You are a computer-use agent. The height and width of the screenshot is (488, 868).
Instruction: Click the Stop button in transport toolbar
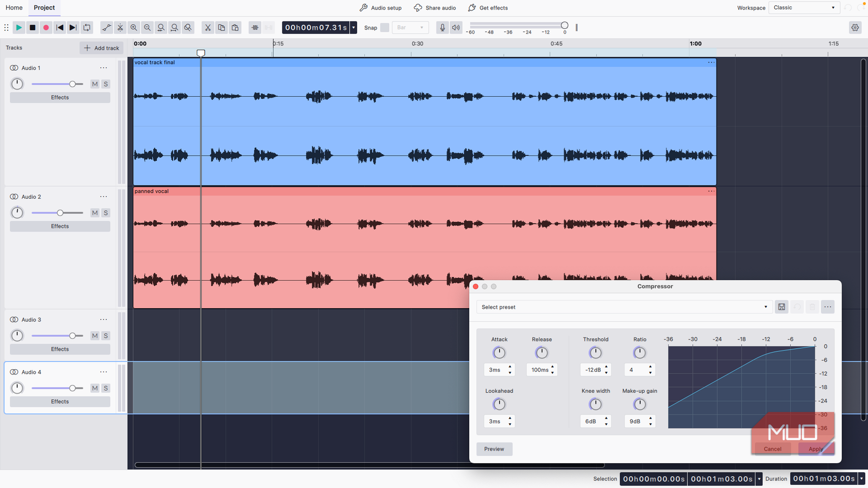pos(33,27)
